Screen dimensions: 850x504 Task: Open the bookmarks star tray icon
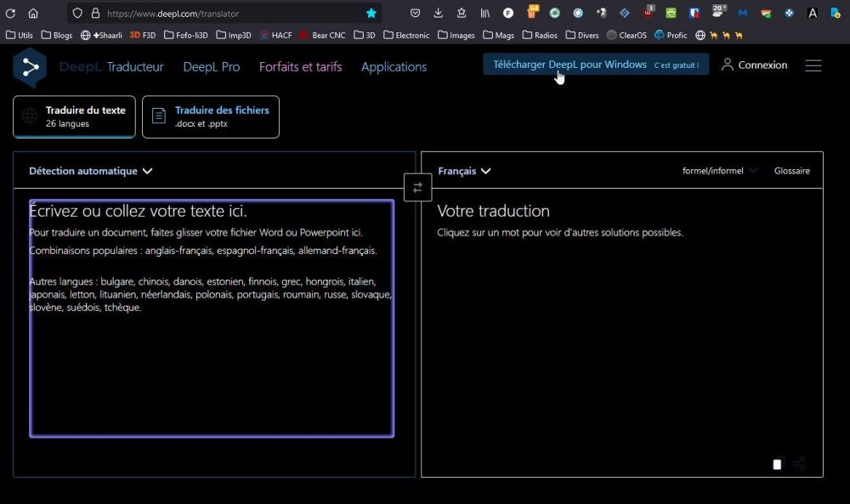click(462, 13)
